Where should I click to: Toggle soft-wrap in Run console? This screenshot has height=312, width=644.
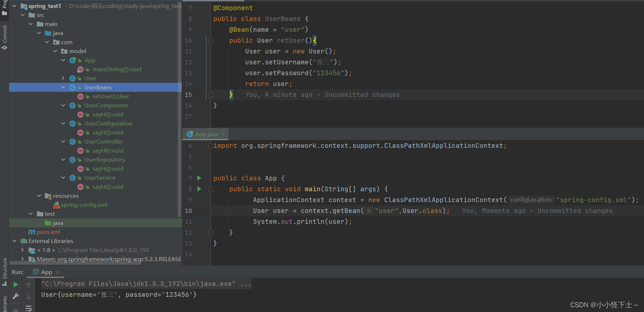coord(29,308)
